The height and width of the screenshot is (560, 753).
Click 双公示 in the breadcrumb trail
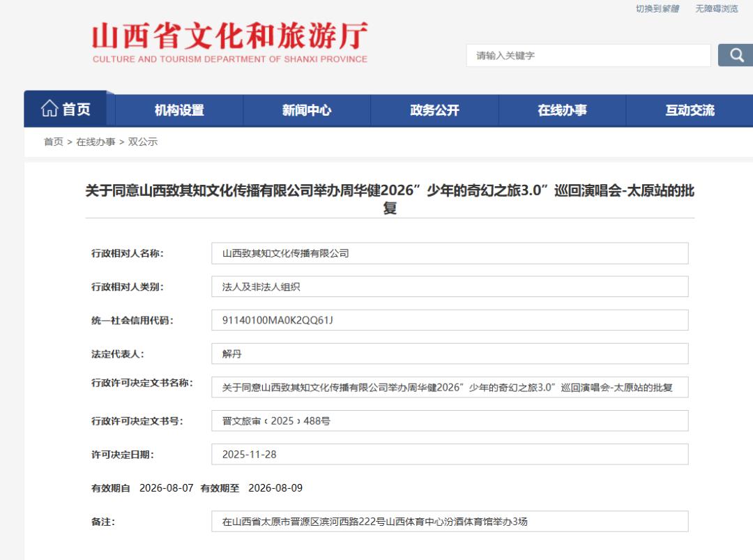pyautogui.click(x=143, y=142)
